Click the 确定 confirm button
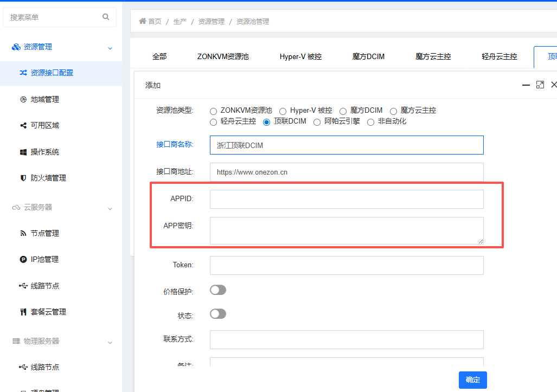Viewport: 557px width, 392px height. (x=472, y=380)
